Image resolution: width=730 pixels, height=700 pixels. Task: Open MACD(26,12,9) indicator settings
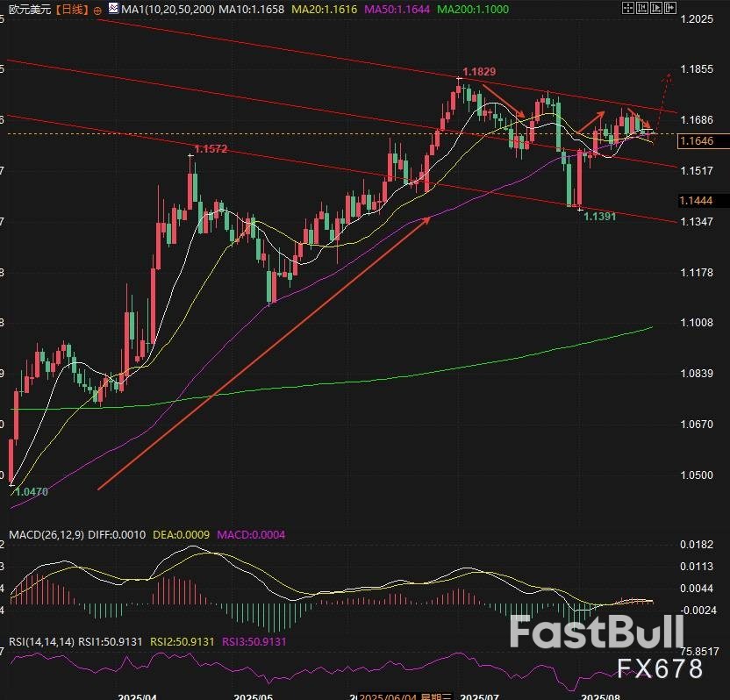46,534
